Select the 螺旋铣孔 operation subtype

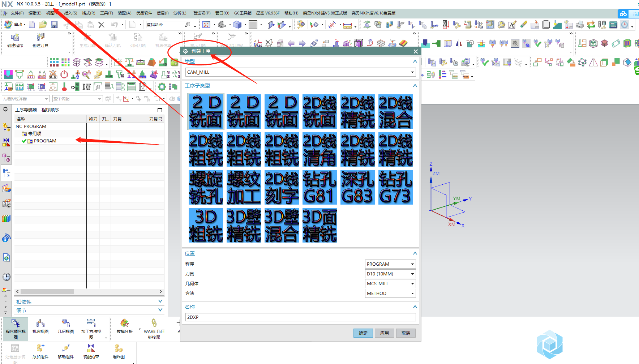pos(206,188)
